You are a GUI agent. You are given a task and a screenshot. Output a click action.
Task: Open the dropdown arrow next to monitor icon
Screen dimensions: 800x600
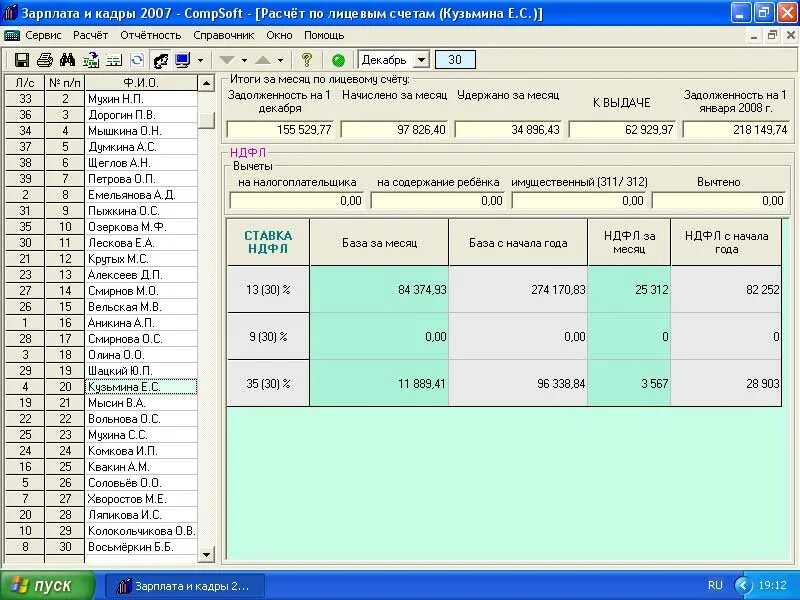click(201, 60)
